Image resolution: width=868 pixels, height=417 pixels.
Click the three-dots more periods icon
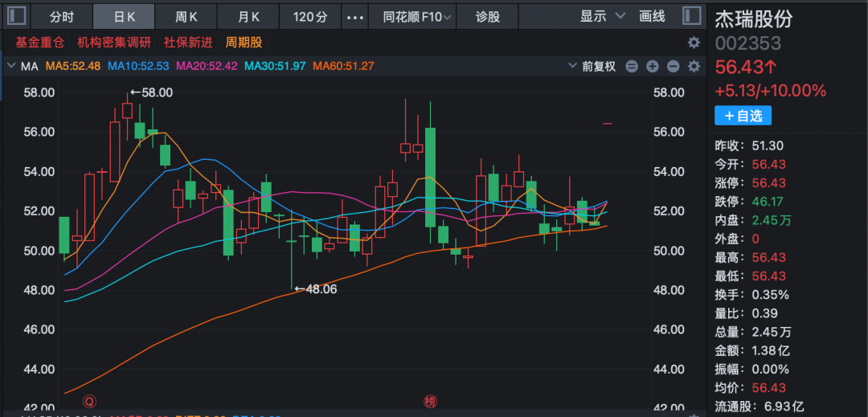pos(354,16)
